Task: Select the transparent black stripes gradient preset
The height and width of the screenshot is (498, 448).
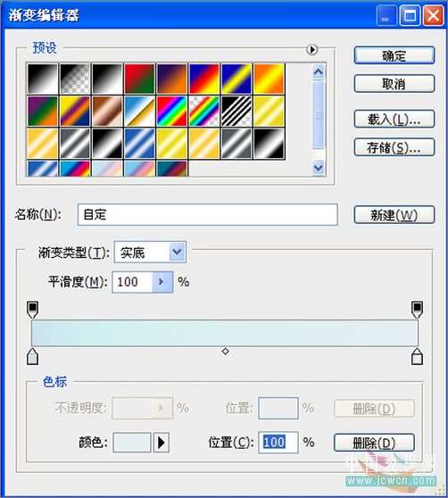Action: [236, 112]
